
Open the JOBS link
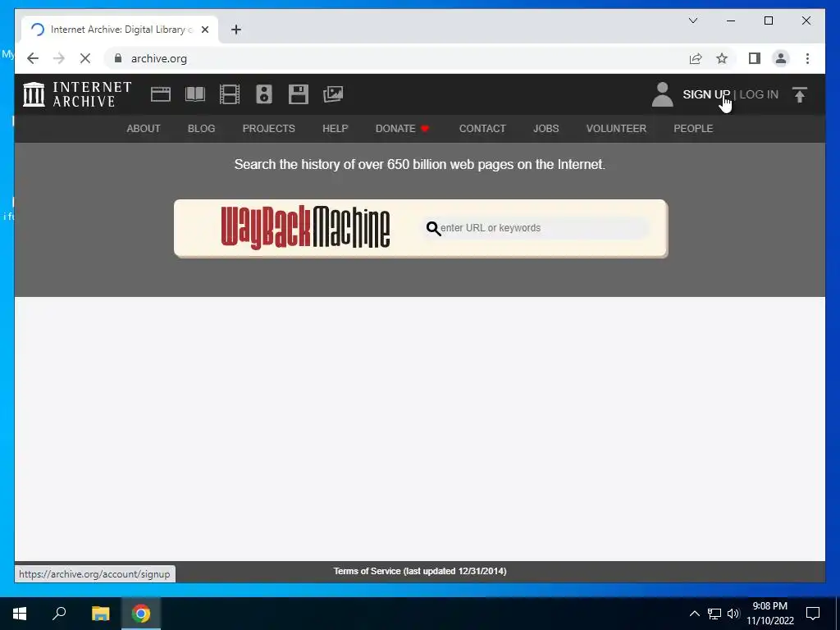pos(546,129)
